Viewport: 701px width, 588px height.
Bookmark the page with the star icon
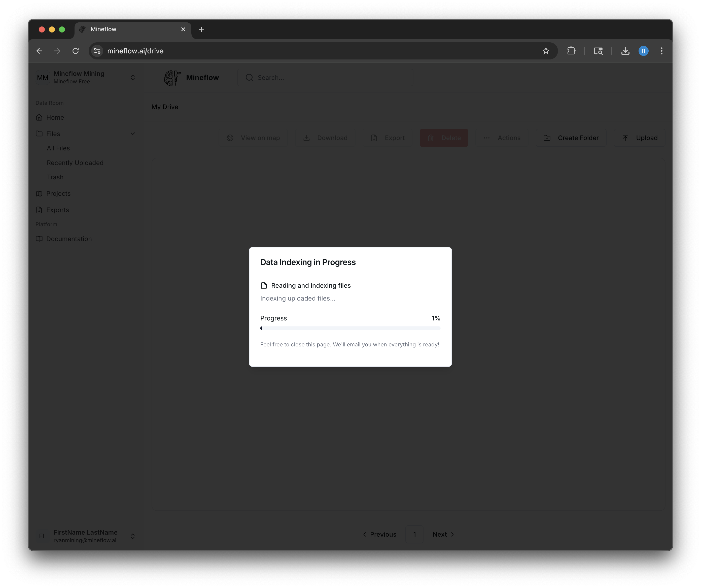(546, 51)
